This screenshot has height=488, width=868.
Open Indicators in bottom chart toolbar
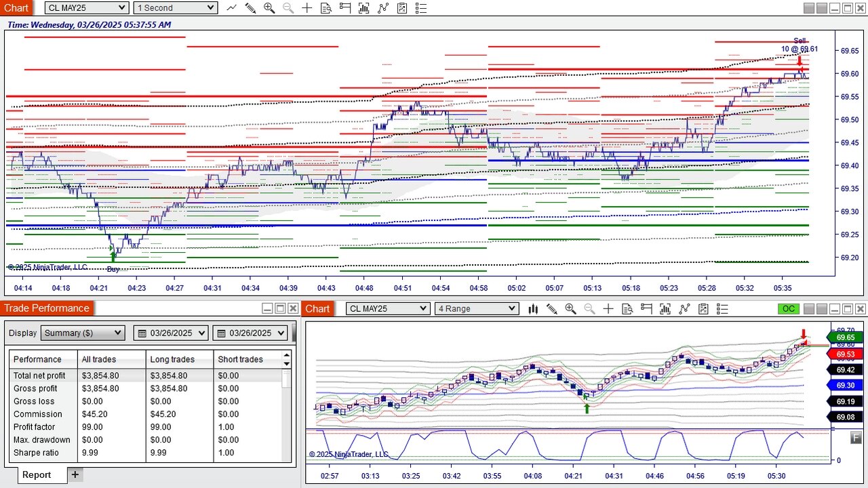(684, 309)
